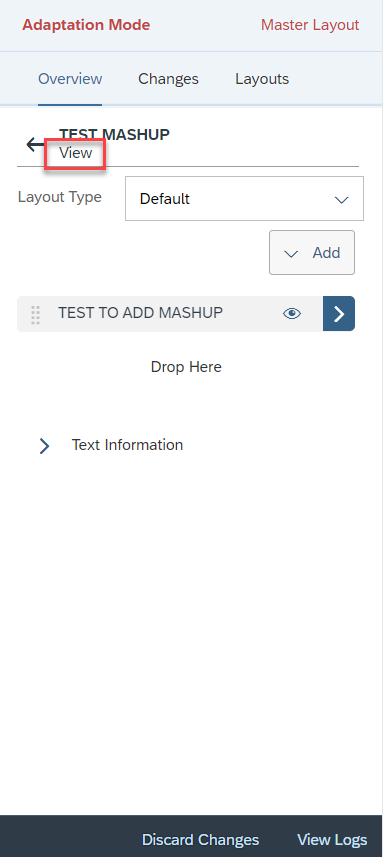Click the drag handle on TEST TO ADD MASHUP
The image size is (383, 857).
[36, 315]
